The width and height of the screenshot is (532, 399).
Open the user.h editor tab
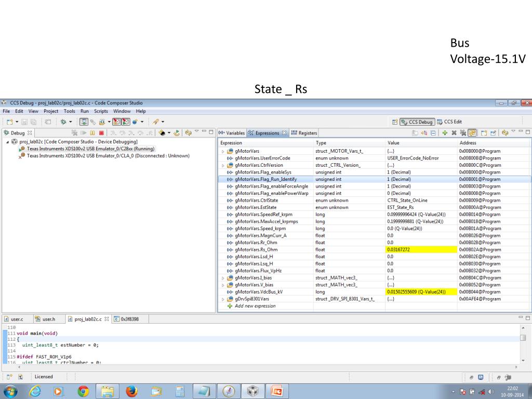(x=48, y=320)
